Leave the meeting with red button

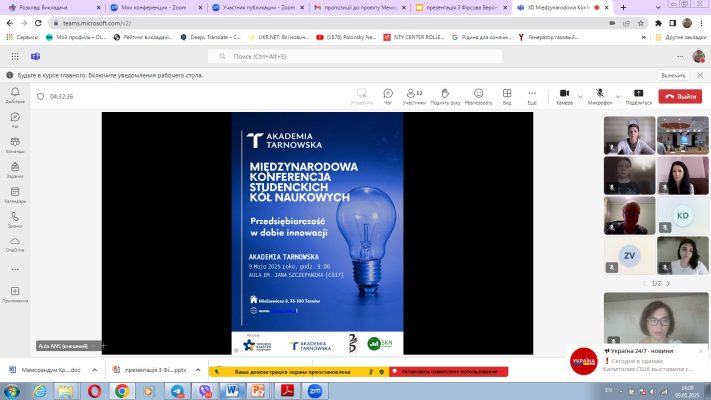click(x=680, y=96)
